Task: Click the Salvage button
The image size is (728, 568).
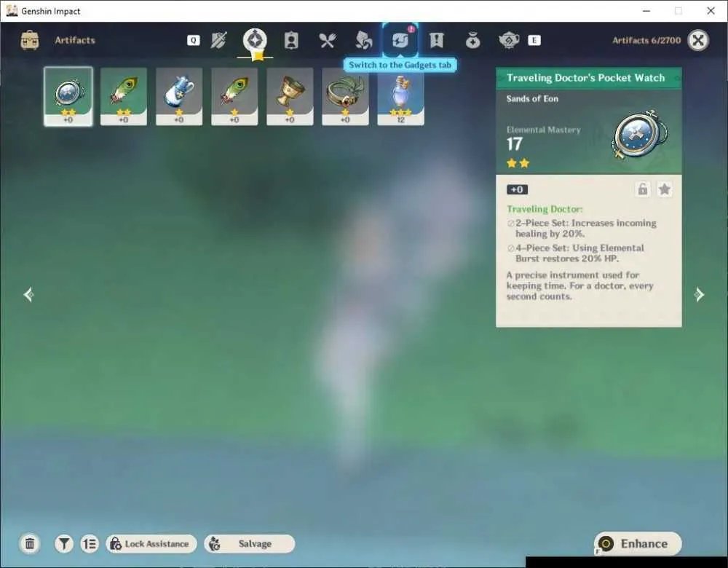Action: (249, 543)
